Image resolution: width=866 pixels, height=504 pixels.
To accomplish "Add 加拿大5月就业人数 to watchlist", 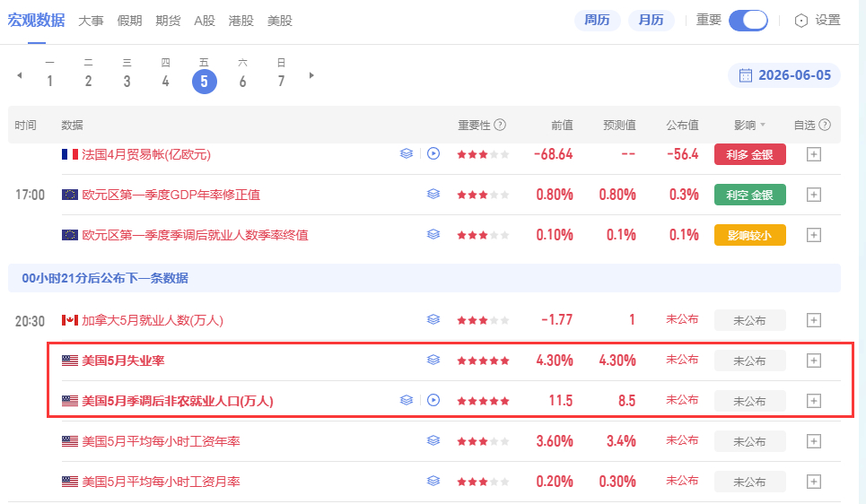I will coord(814,320).
